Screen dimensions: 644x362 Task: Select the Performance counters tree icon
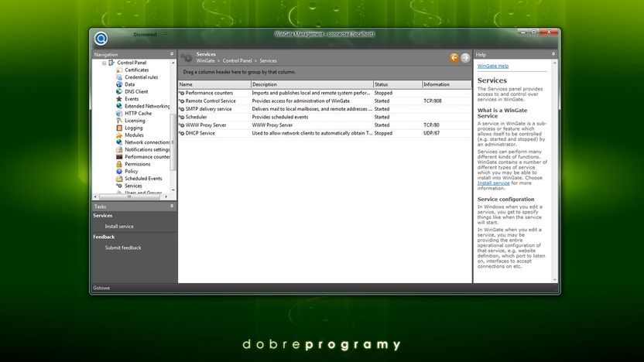(x=119, y=157)
